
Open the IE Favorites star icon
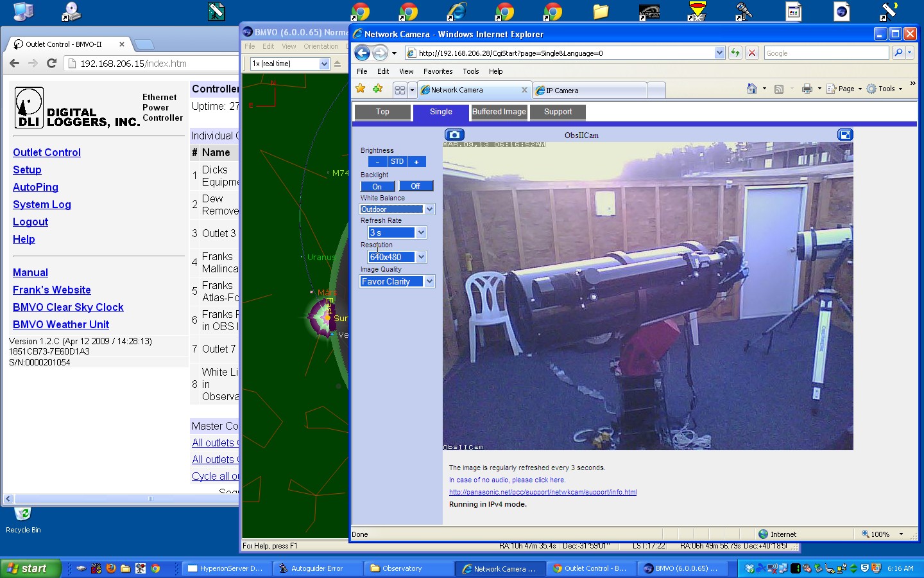click(361, 89)
